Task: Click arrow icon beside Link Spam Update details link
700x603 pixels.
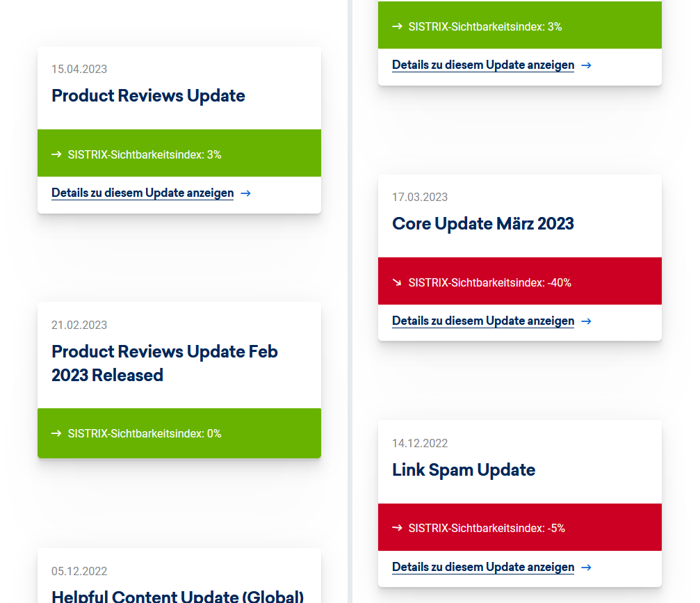Action: 586,568
